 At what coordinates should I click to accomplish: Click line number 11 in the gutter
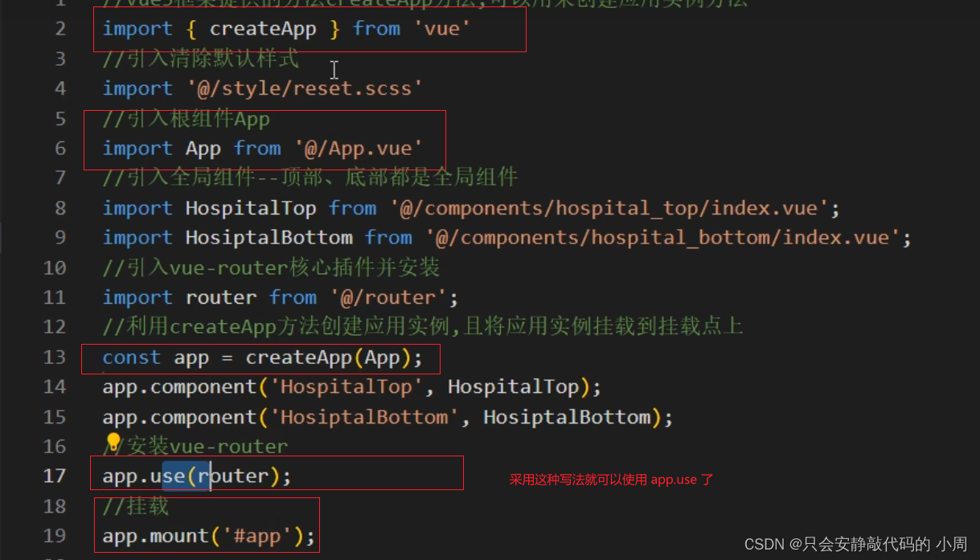tap(55, 298)
